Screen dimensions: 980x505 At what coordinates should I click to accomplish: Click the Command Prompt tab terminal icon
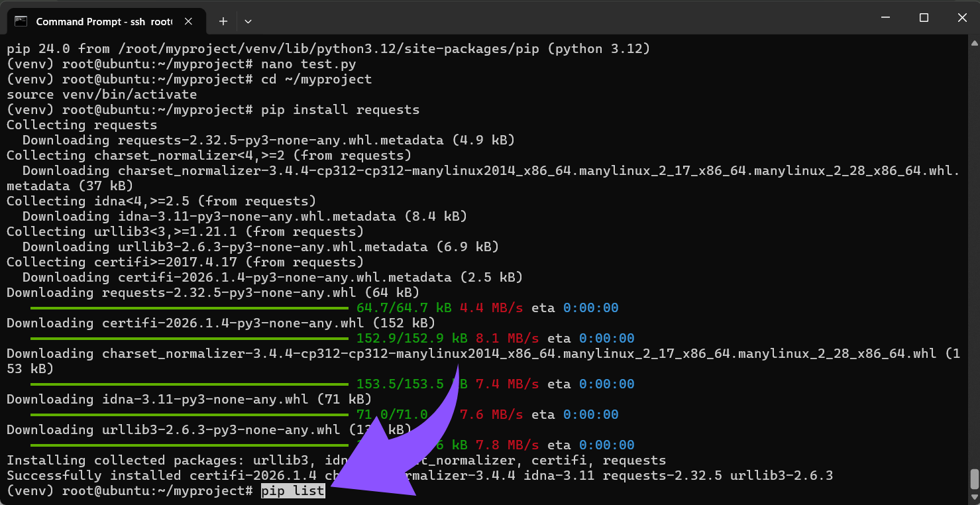[x=21, y=21]
